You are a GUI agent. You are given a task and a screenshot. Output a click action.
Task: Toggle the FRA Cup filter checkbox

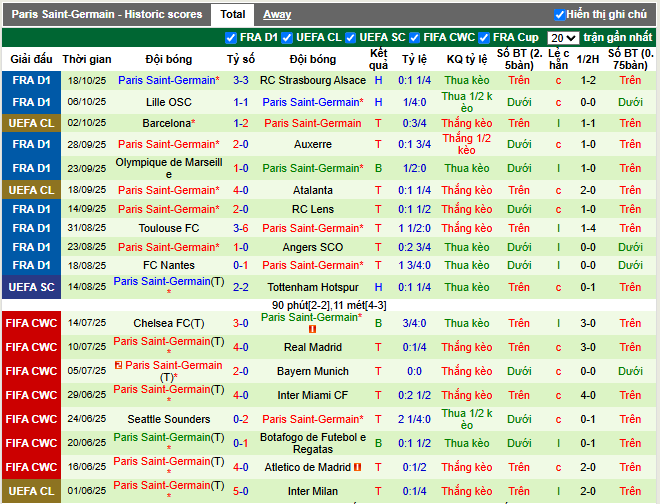point(484,38)
